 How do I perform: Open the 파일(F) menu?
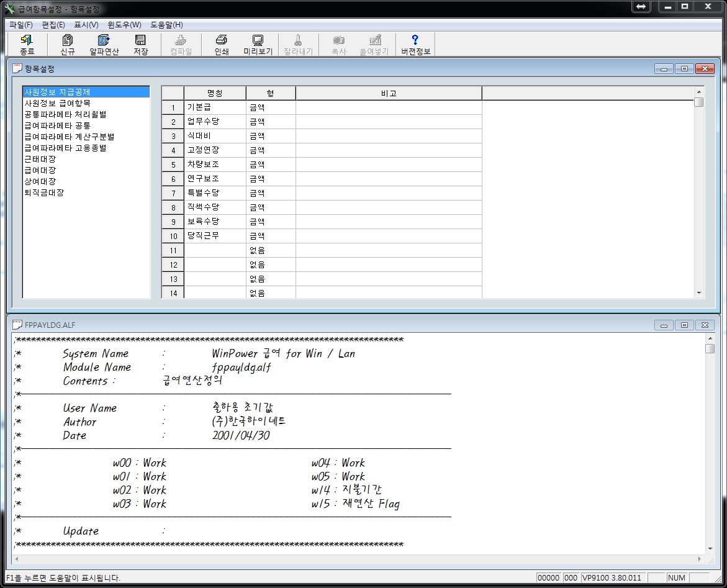(21, 25)
